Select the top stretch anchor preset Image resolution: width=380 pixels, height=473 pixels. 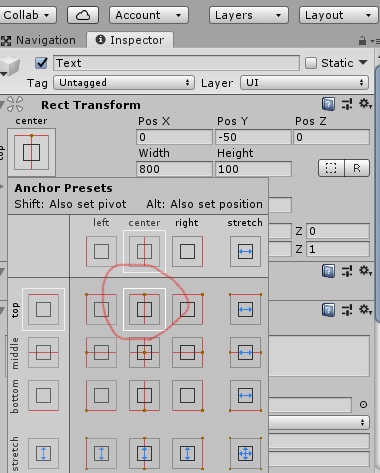[245, 309]
